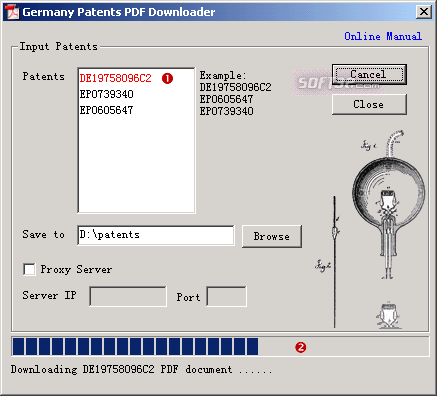Image resolution: width=437 pixels, height=396 pixels.
Task: Enable the Proxy Server checkbox
Action: pos(29,269)
